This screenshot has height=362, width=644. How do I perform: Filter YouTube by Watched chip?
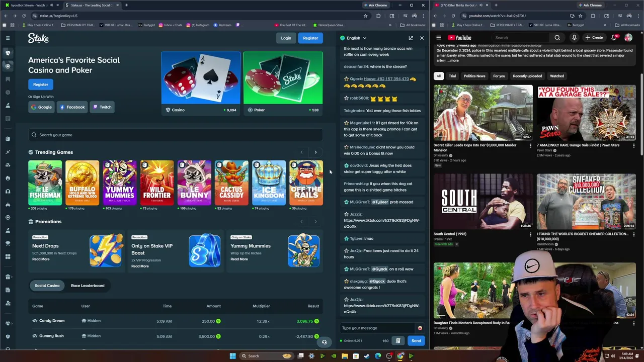[557, 76]
